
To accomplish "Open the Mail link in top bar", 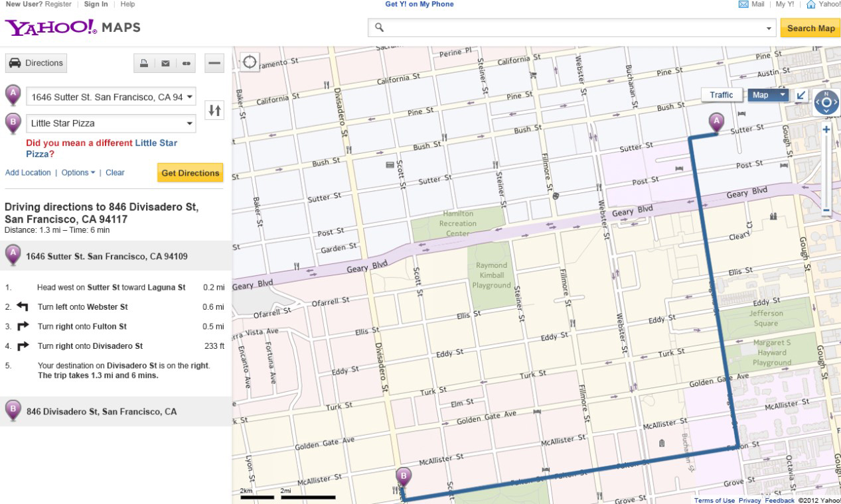I will click(751, 5).
